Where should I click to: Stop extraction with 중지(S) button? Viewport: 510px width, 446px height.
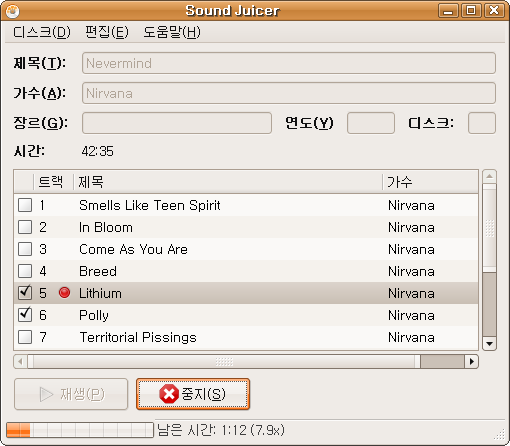pyautogui.click(x=193, y=394)
